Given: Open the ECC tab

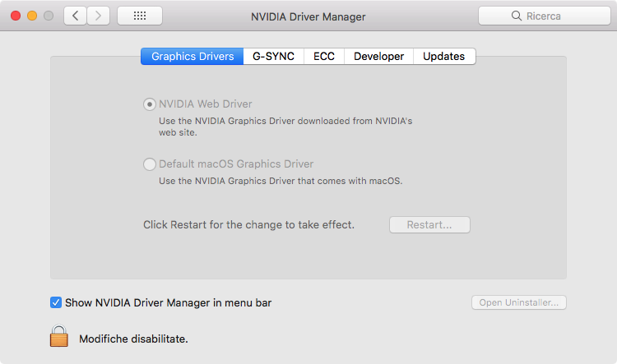Looking at the screenshot, I should coord(324,56).
